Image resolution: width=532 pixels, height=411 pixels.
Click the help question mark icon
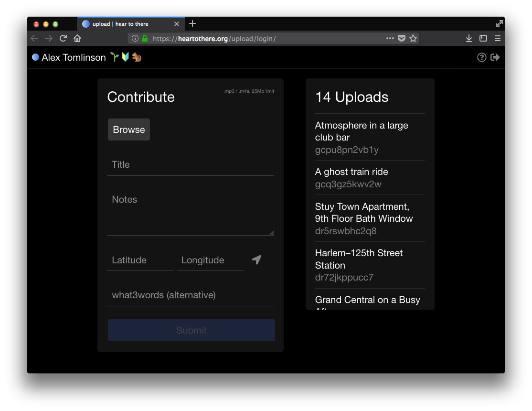481,57
